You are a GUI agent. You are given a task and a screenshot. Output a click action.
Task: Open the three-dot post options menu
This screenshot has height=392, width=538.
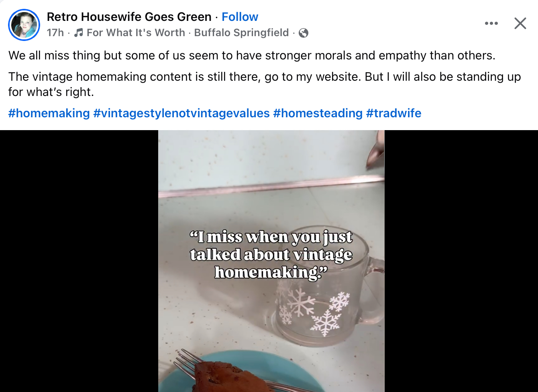coord(491,23)
